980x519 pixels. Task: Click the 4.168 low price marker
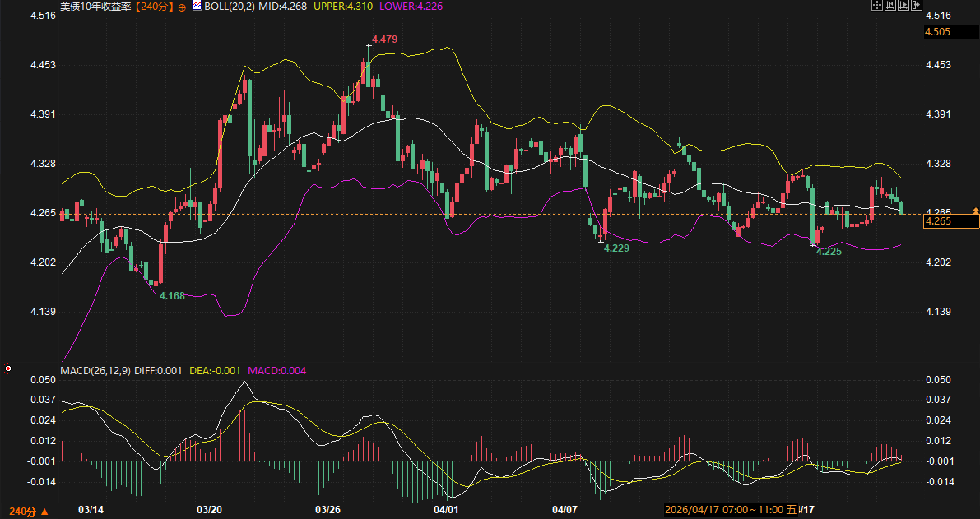(x=172, y=295)
